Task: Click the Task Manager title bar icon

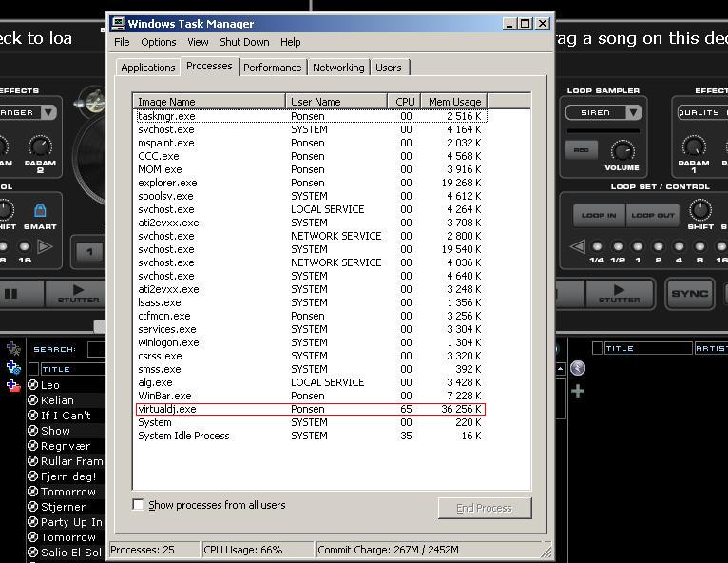Action: click(119, 23)
